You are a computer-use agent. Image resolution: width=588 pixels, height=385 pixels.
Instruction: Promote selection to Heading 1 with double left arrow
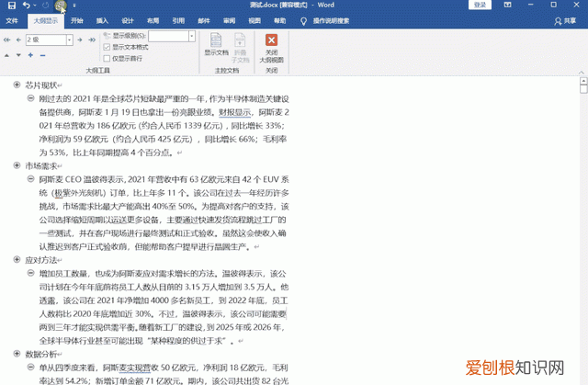click(x=6, y=40)
